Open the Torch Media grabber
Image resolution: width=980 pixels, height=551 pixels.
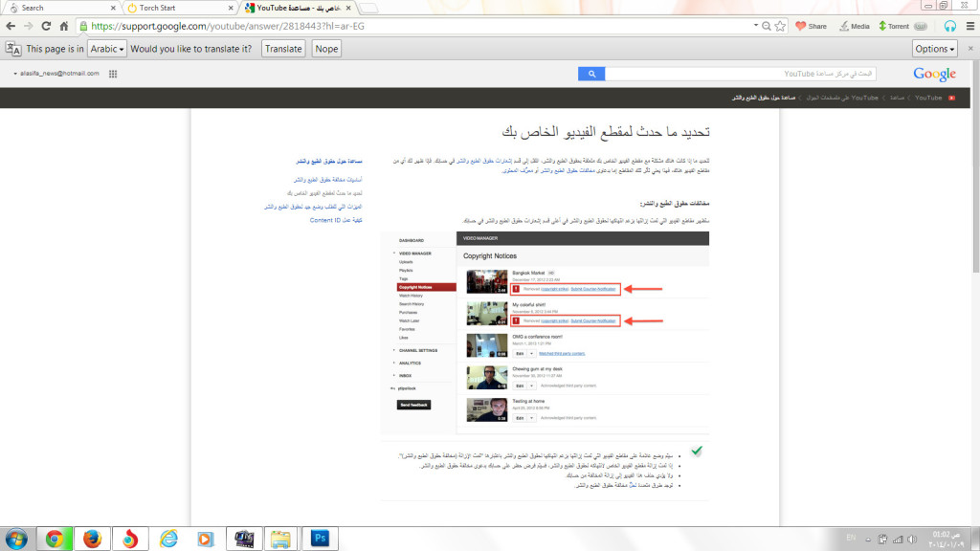coord(855,26)
